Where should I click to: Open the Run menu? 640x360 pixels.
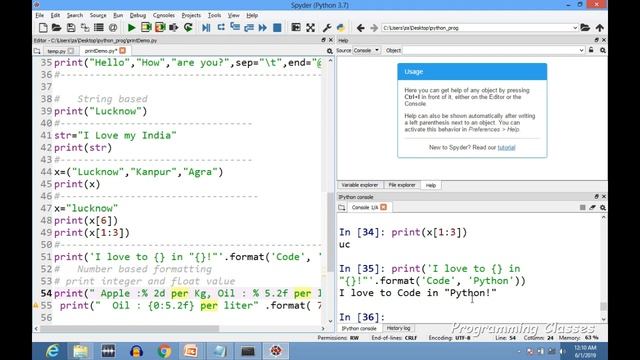coord(118,15)
